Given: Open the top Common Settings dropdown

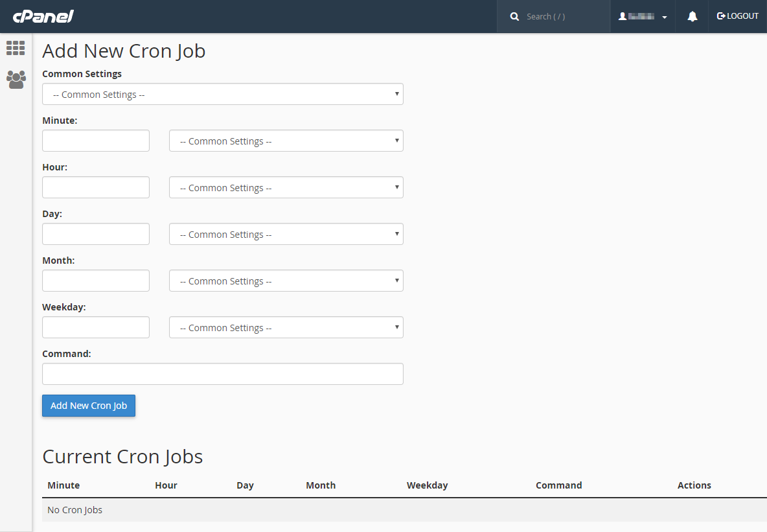Looking at the screenshot, I should (223, 94).
